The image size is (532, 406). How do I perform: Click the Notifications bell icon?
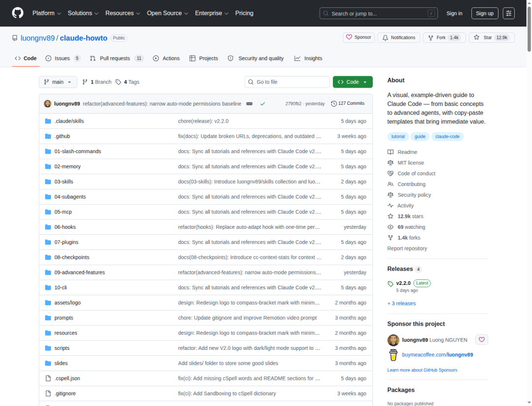(x=385, y=37)
